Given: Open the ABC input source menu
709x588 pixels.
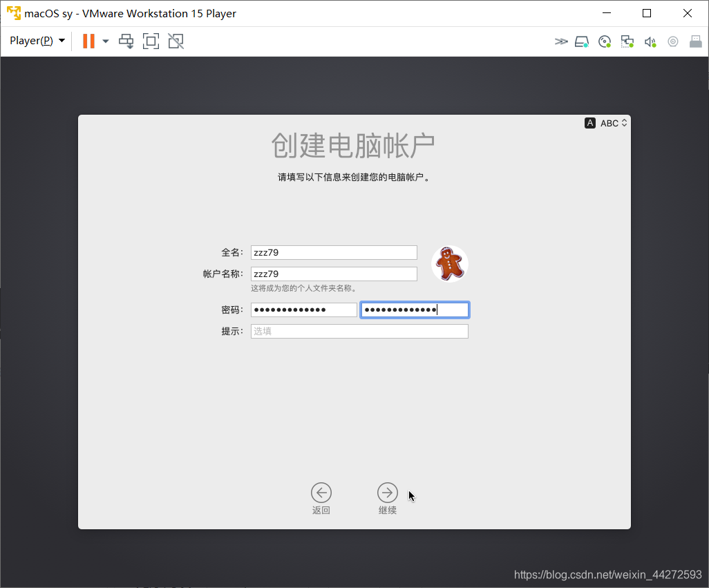Looking at the screenshot, I should (607, 123).
